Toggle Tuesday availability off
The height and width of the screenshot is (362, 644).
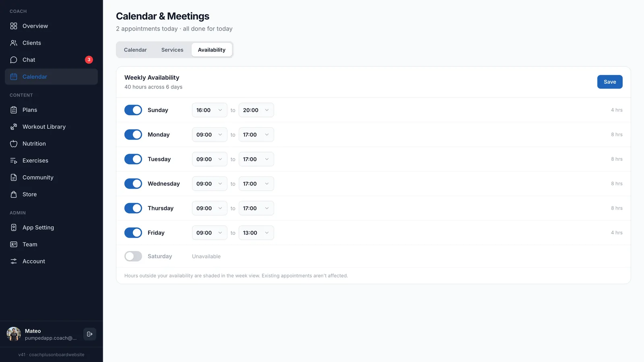[x=133, y=159]
